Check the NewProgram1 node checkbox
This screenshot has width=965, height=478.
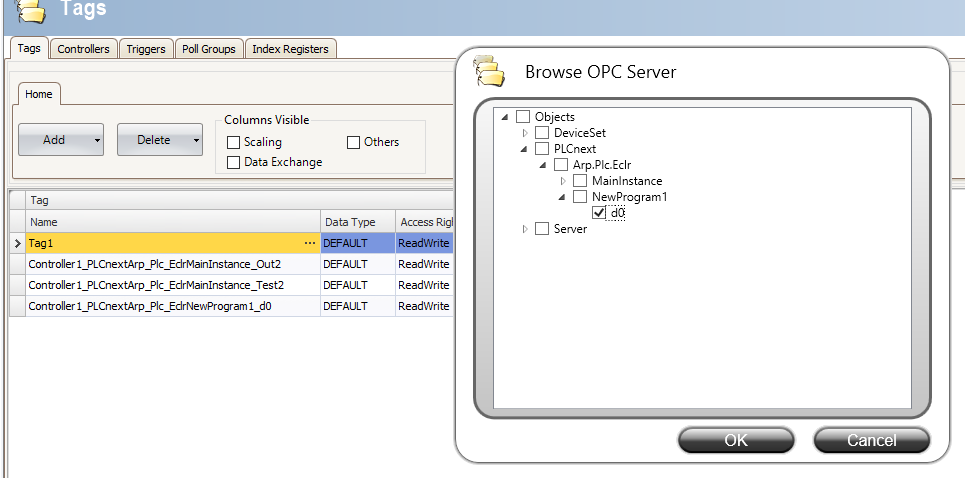[580, 197]
